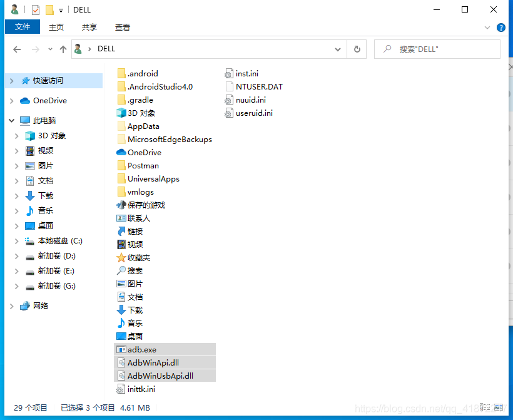Select the vmlogs folder
Viewport: 513px width, 420px height.
[136, 192]
